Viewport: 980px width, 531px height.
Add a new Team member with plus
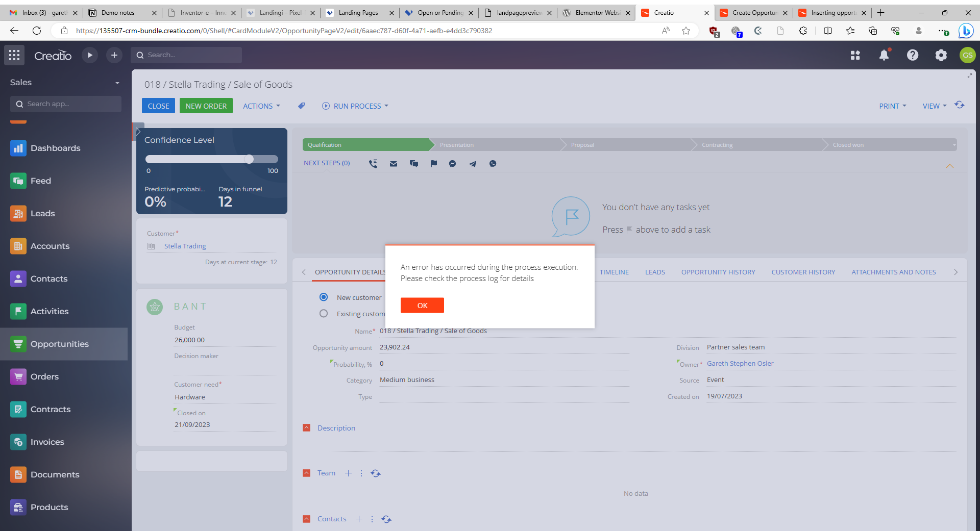(x=348, y=473)
